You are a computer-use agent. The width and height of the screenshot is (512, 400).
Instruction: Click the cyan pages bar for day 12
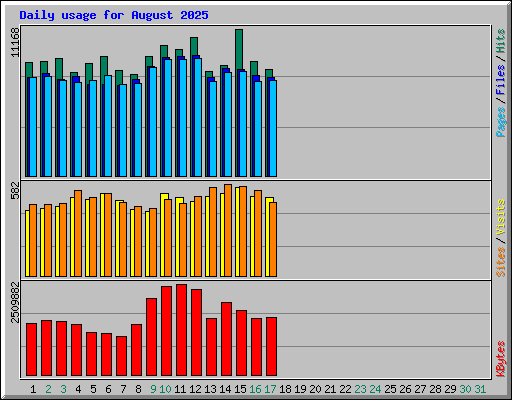(198, 117)
